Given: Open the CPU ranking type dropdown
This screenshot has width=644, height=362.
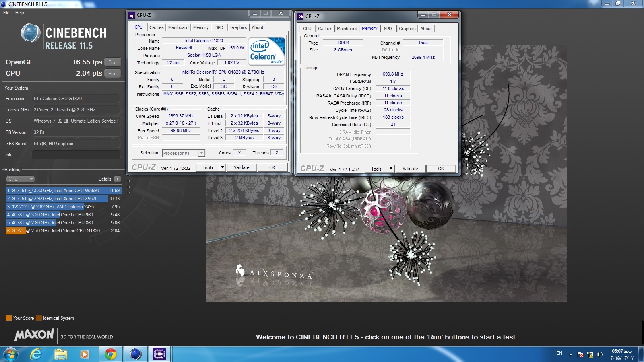Looking at the screenshot, I should point(20,179).
